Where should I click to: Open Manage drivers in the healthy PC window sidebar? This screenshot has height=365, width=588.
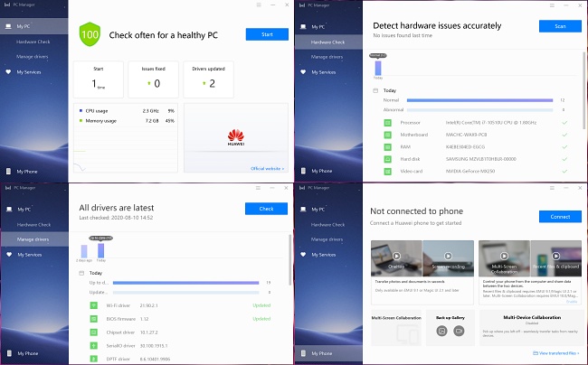pyautogui.click(x=33, y=57)
